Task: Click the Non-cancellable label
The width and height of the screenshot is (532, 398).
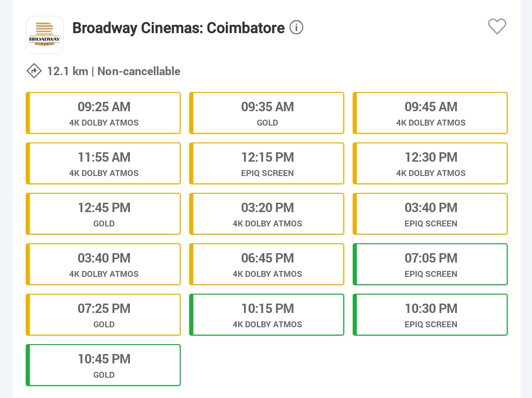Action: point(139,71)
